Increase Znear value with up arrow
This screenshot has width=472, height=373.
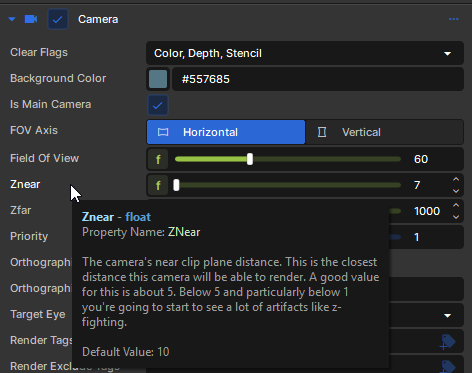point(456,179)
